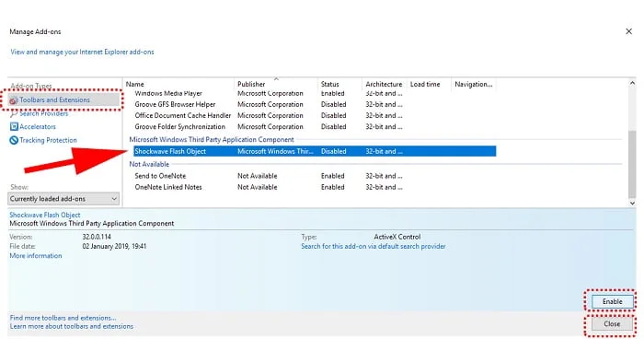
Task: Click the Accelerators icon
Action: point(14,127)
